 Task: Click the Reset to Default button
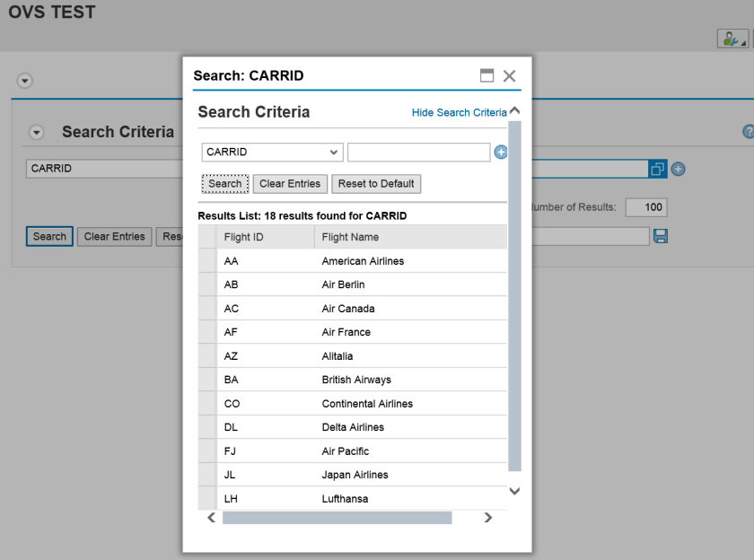(x=376, y=184)
